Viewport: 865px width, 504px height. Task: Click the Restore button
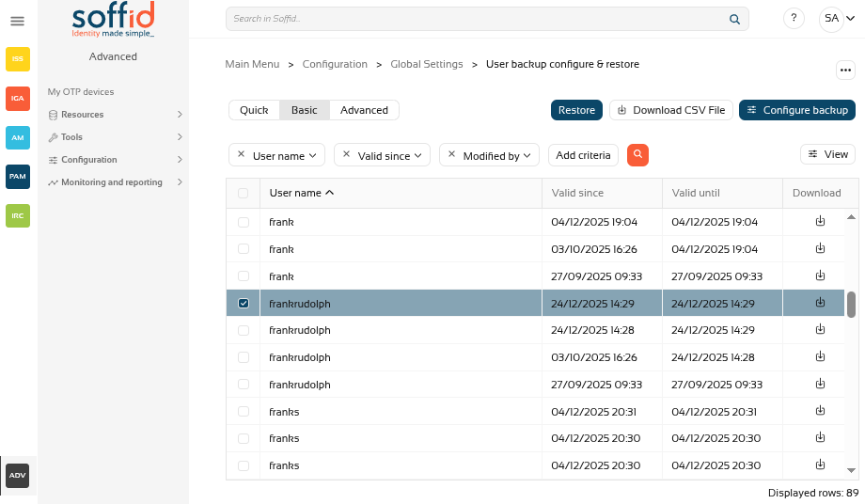576,110
